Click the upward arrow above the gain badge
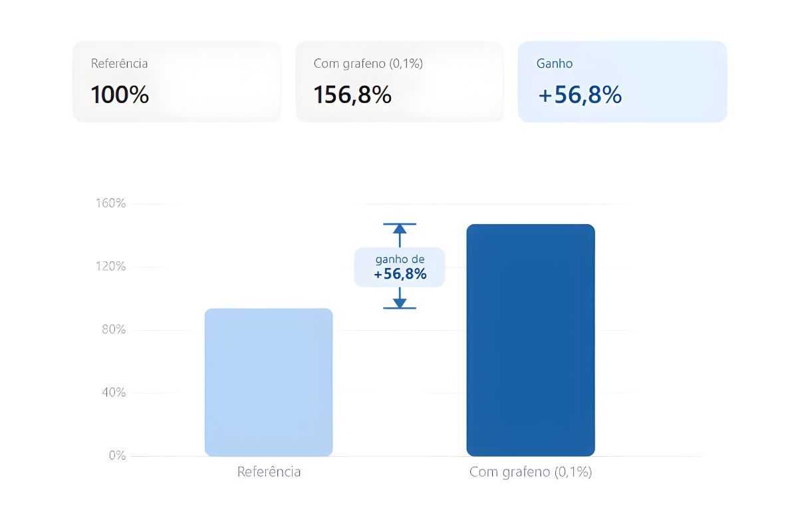This screenshot has width=798, height=532. [400, 230]
